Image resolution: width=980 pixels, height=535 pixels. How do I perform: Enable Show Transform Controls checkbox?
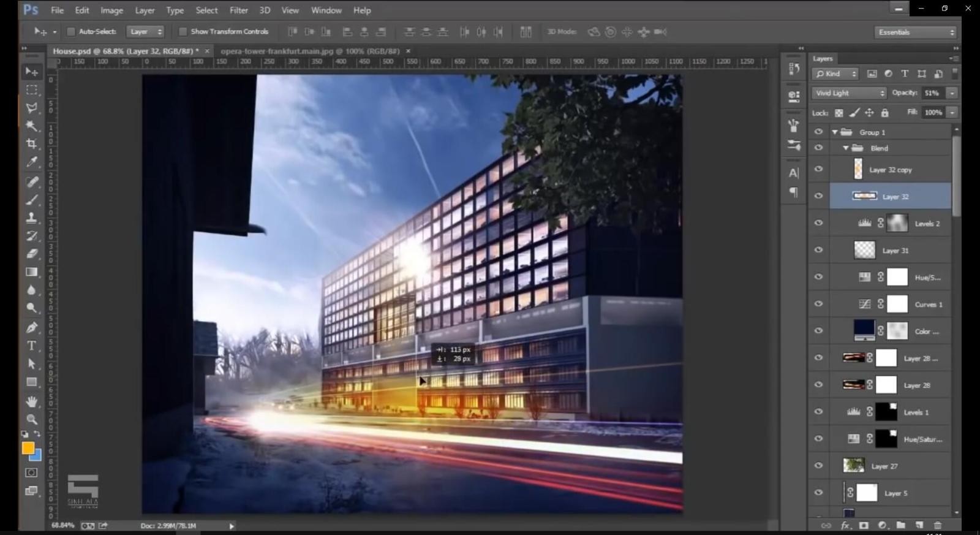(183, 32)
